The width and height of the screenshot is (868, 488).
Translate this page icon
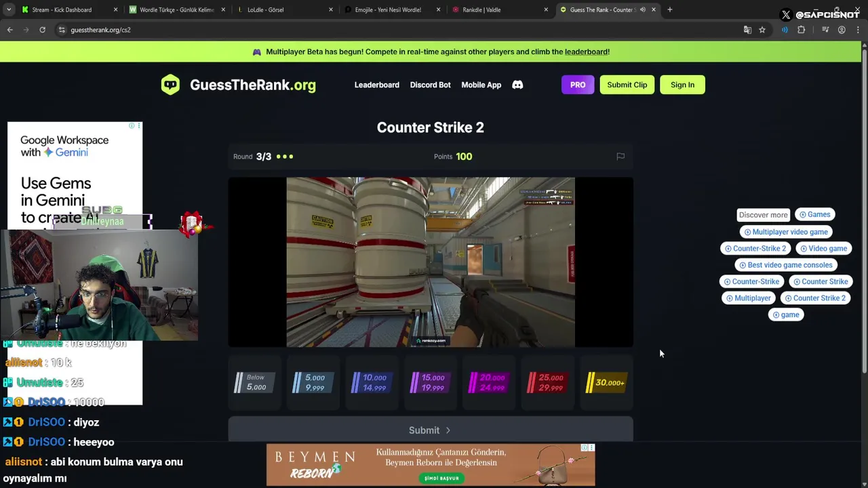(x=747, y=30)
